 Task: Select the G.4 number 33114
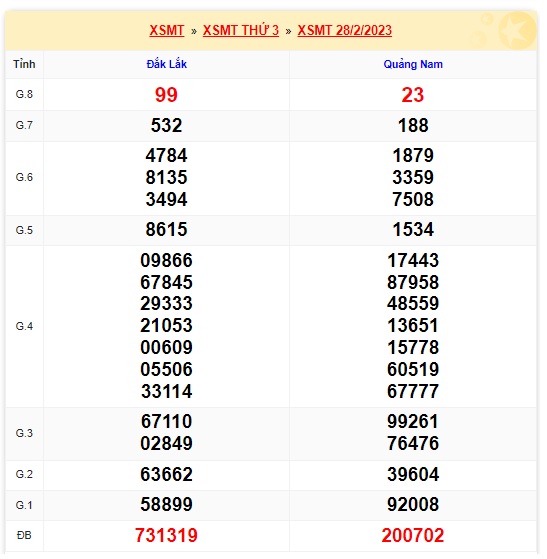pyautogui.click(x=167, y=391)
